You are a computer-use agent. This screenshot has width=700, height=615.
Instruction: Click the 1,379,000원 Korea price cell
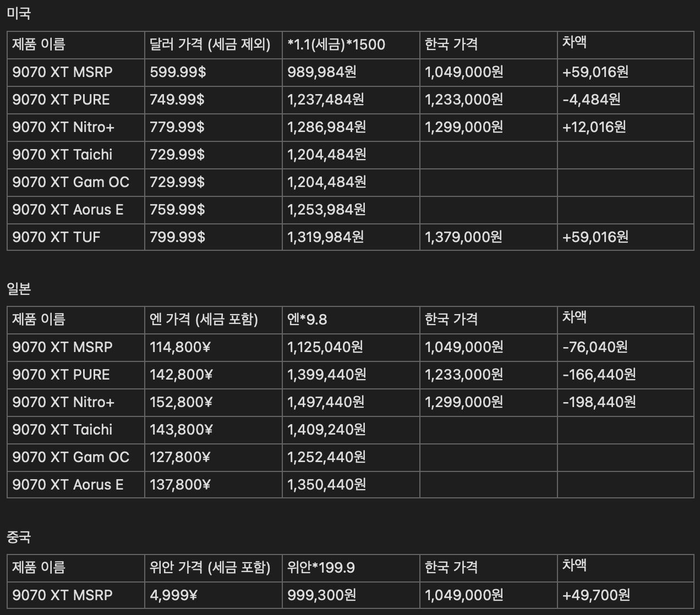click(x=463, y=237)
